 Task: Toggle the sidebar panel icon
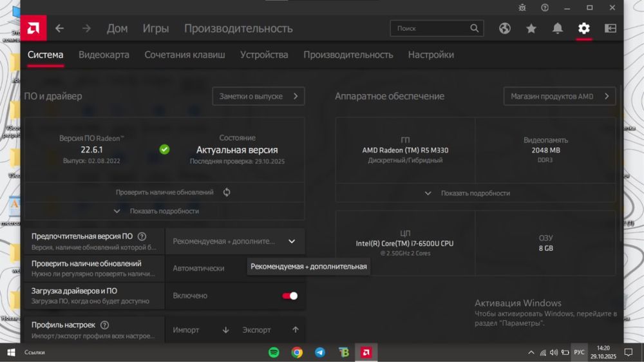point(611,28)
